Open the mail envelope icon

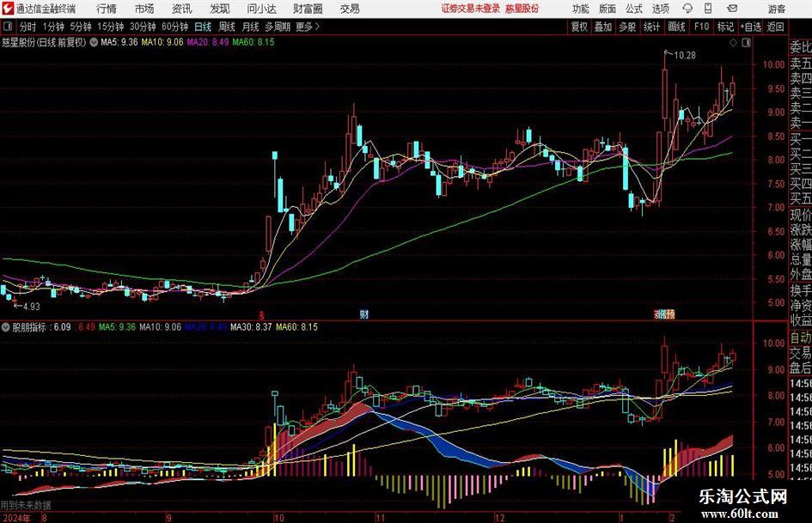732,9
